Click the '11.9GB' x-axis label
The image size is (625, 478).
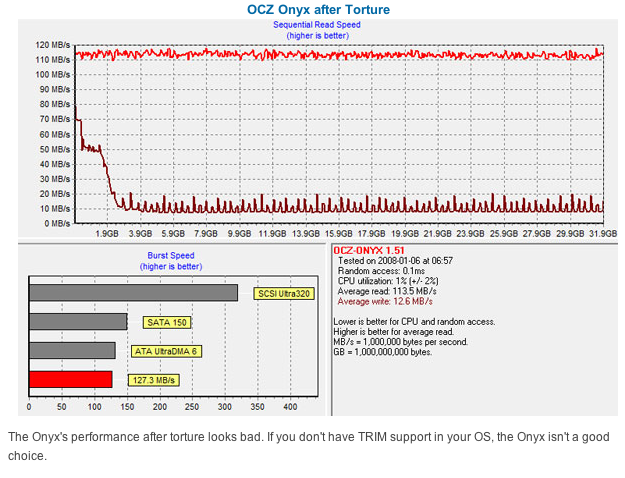pyautogui.click(x=272, y=233)
